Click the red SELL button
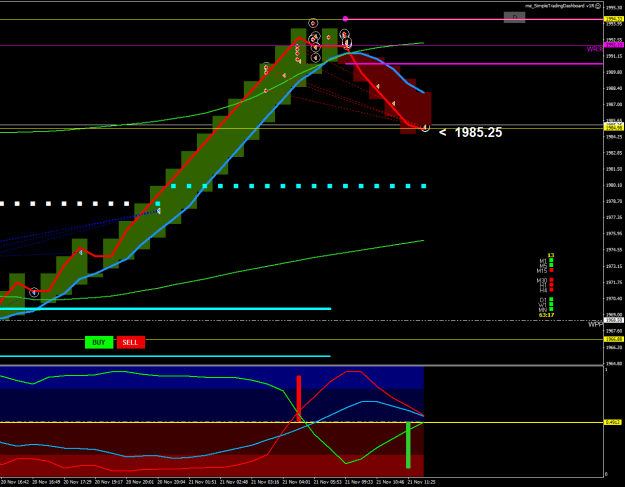The width and height of the screenshot is (625, 487). coord(130,342)
